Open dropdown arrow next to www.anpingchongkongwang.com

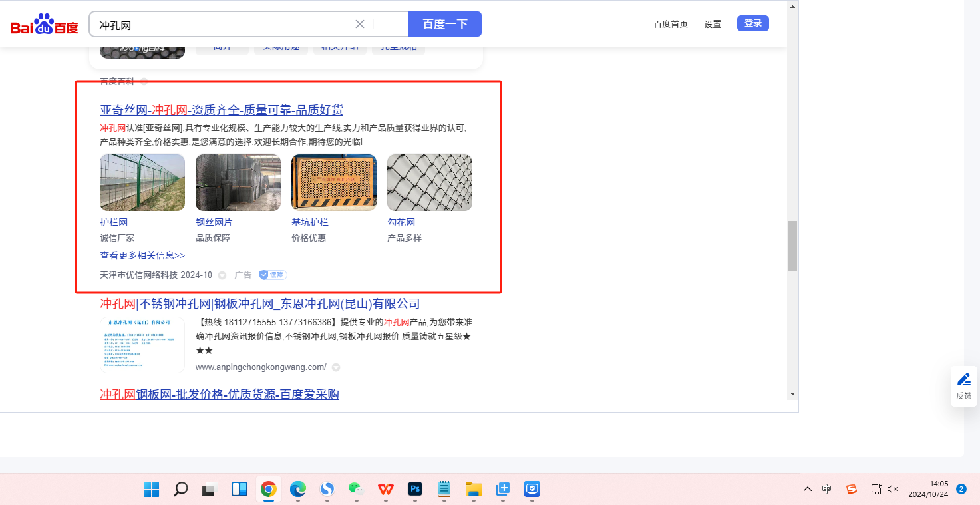pos(336,367)
